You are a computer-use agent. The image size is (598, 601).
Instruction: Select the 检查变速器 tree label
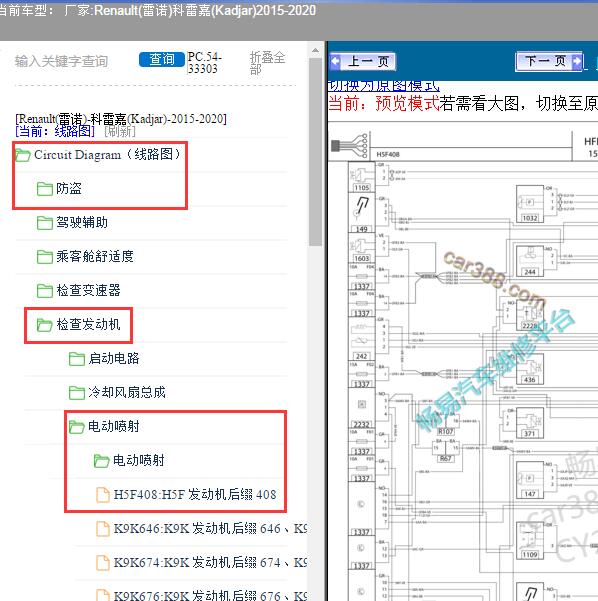pos(89,290)
